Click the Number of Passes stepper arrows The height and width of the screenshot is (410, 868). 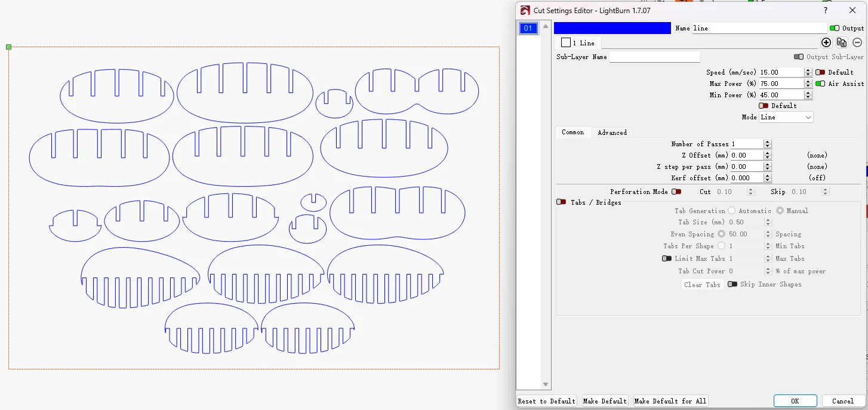[768, 144]
